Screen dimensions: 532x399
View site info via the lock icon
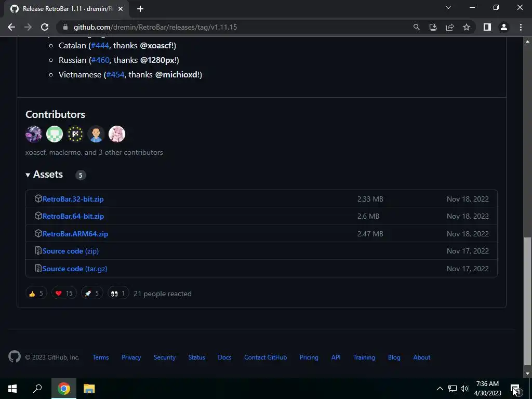[x=65, y=27]
